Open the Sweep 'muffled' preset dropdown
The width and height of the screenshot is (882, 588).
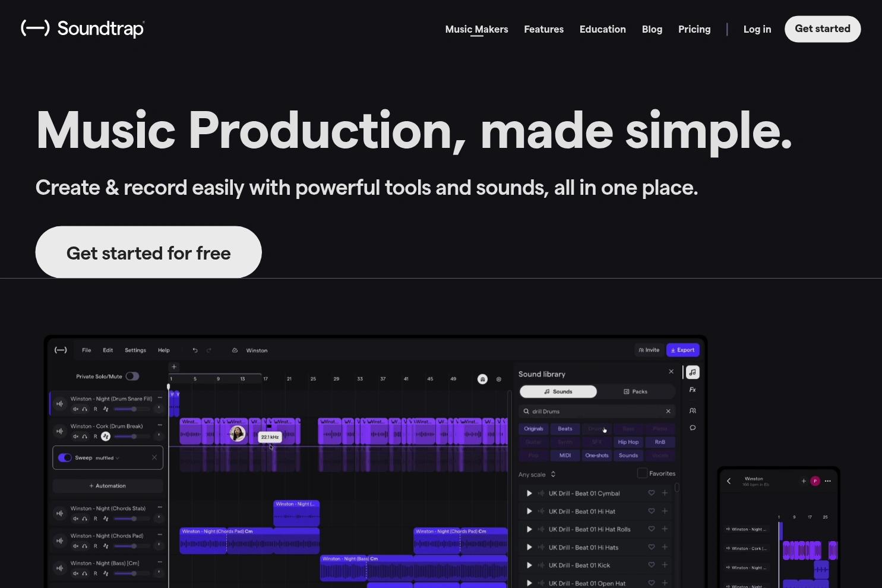[108, 458]
